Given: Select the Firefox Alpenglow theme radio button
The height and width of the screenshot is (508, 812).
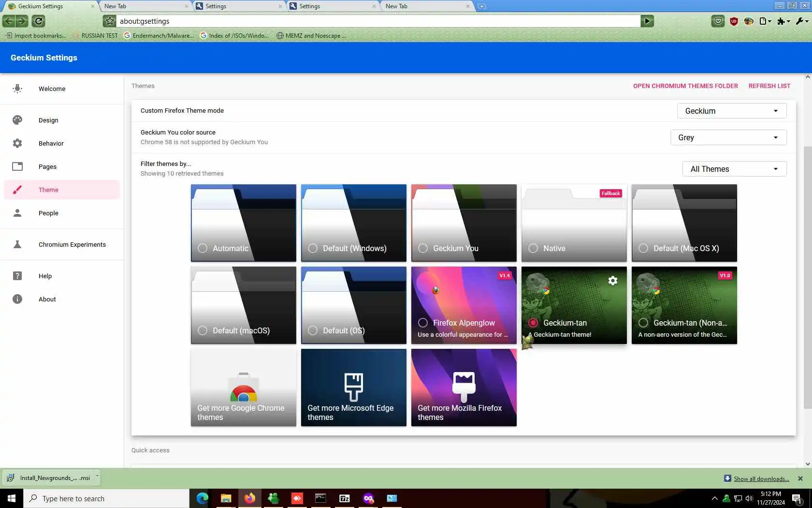Looking at the screenshot, I should (x=423, y=323).
